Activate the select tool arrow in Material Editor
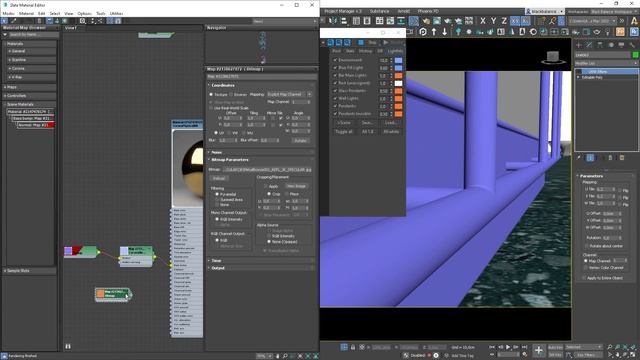The image size is (640, 360). coord(4,21)
